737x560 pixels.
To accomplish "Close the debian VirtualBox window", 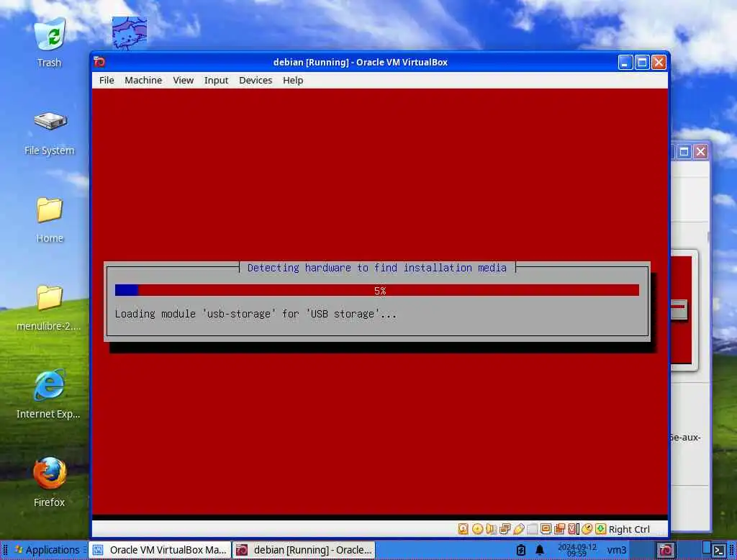I will pyautogui.click(x=659, y=62).
